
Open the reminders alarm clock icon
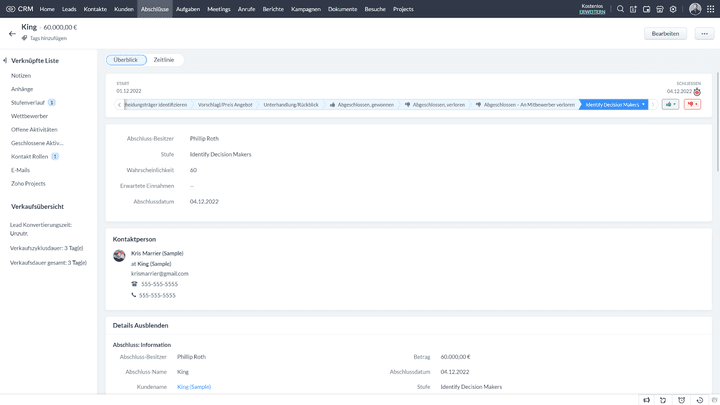tap(681, 399)
